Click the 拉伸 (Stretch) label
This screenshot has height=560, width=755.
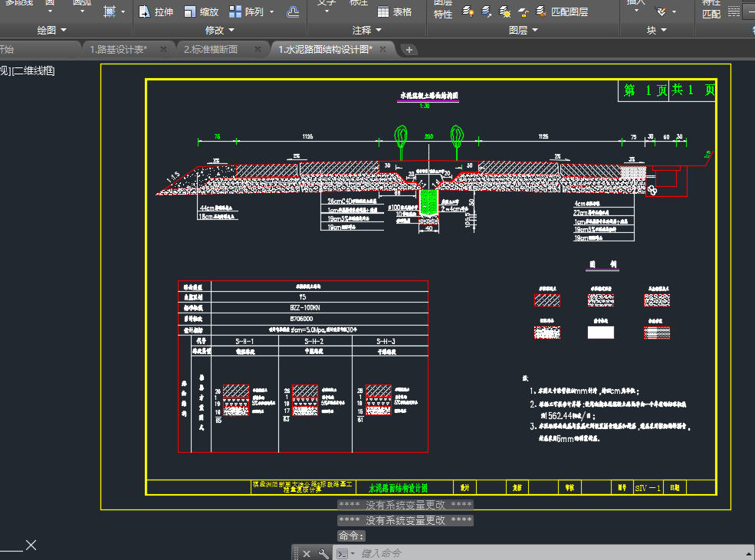click(164, 12)
